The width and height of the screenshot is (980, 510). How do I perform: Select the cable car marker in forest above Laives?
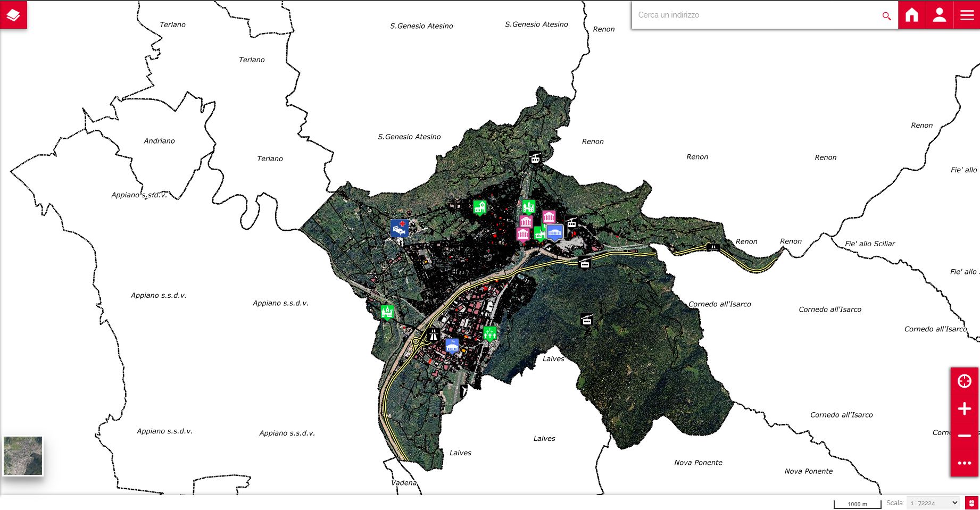click(x=587, y=320)
